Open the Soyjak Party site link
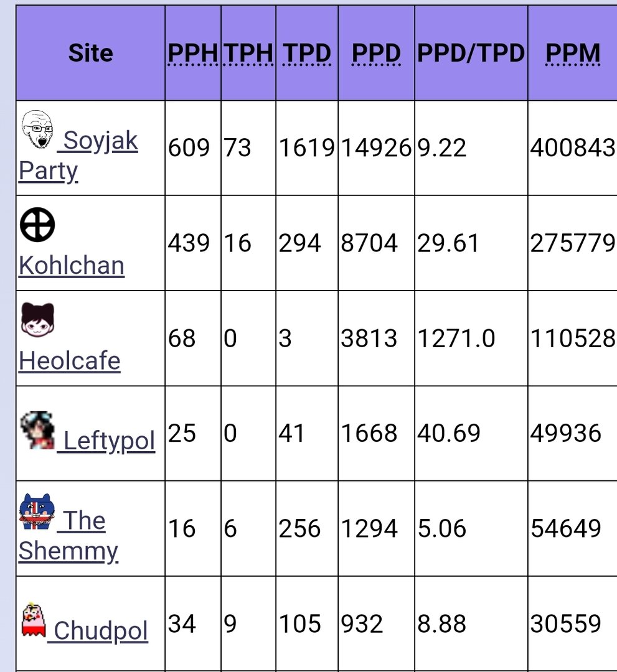 78,155
